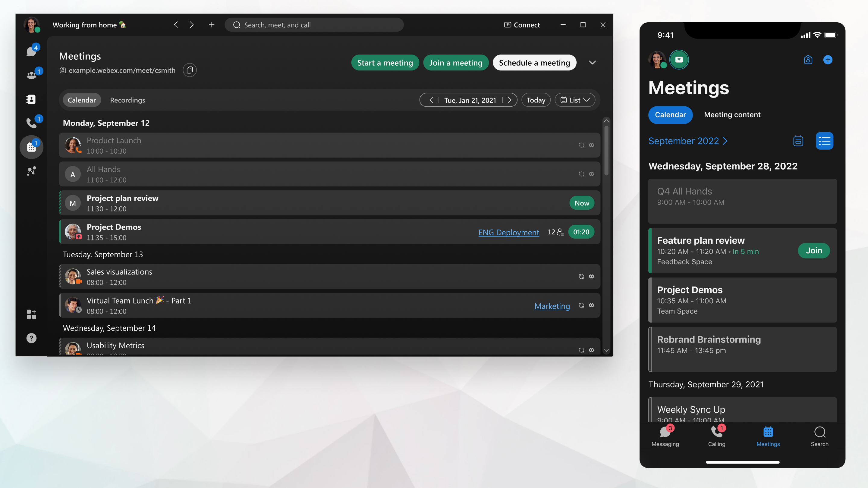
Task: Scroll down in the meetings list
Action: point(606,351)
